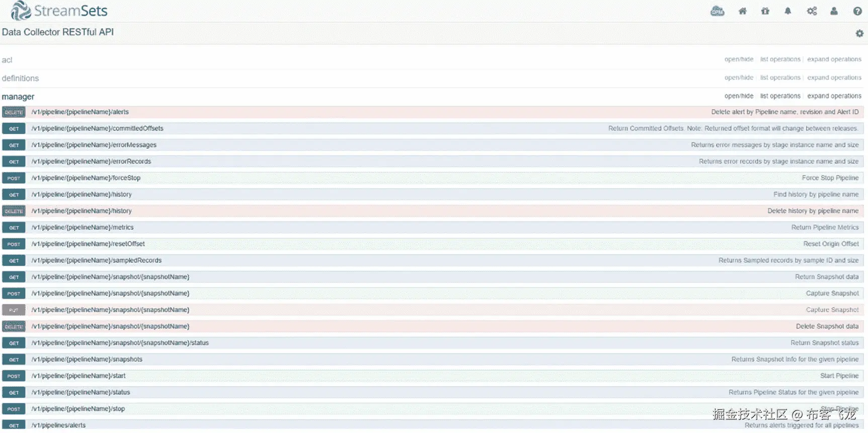Click the GET badge for metrics
This screenshot has height=433, width=868.
(14, 228)
